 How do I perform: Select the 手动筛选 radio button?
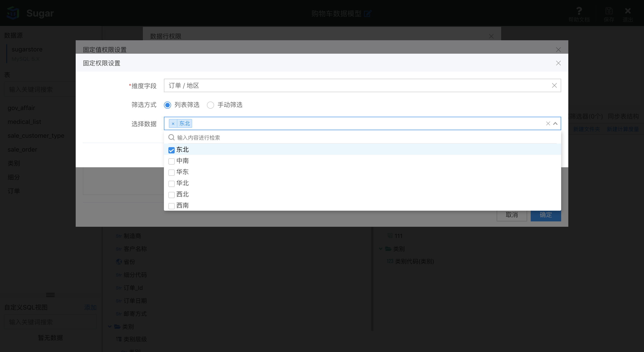(210, 105)
